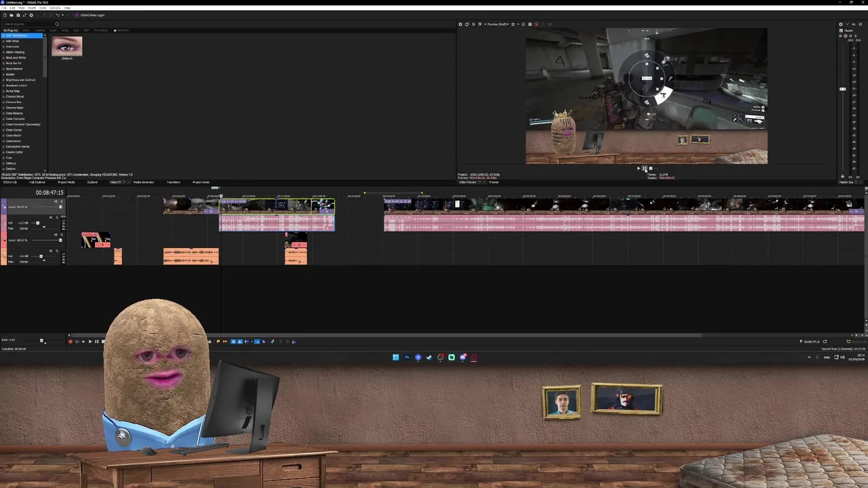868x488 pixels.
Task: Click the plug-in search magnifier icon
Action: [57, 24]
